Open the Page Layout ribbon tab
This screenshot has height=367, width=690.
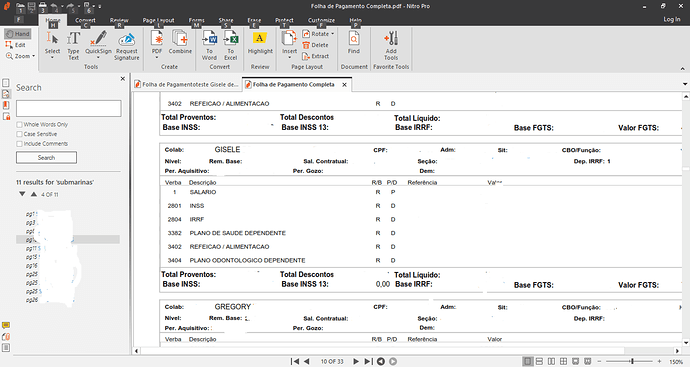(158, 21)
